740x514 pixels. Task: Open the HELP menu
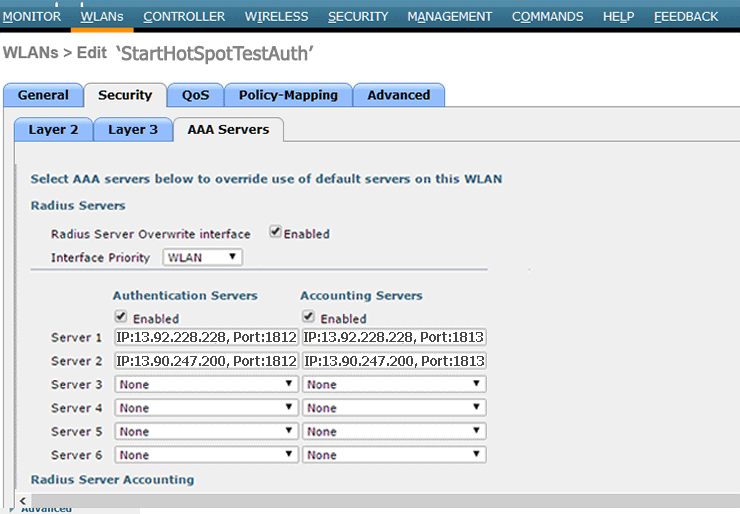[618, 16]
